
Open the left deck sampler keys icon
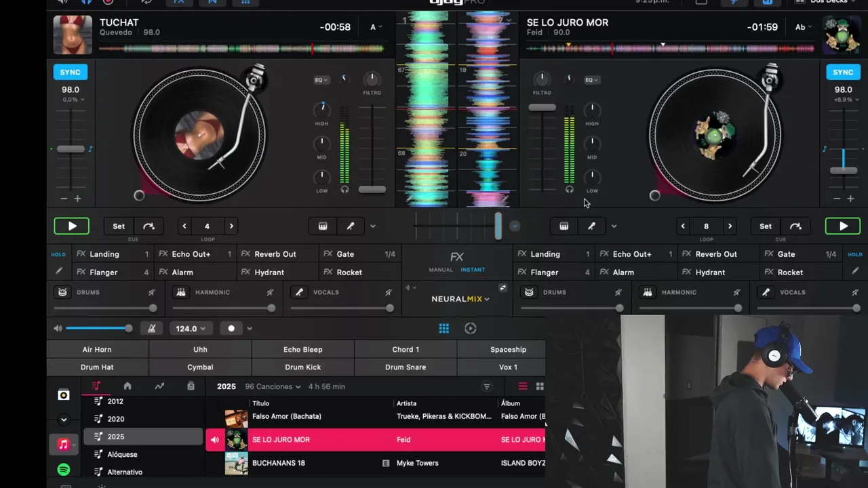[x=323, y=226]
